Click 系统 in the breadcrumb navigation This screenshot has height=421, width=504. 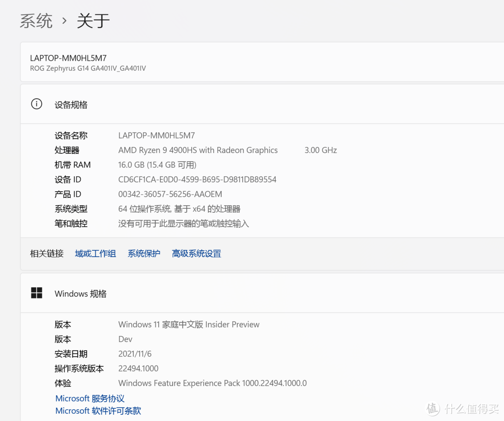pyautogui.click(x=36, y=21)
